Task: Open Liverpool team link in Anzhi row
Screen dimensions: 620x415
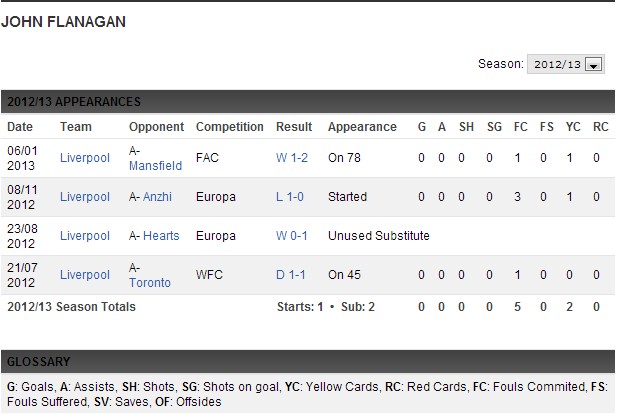Action: (85, 197)
